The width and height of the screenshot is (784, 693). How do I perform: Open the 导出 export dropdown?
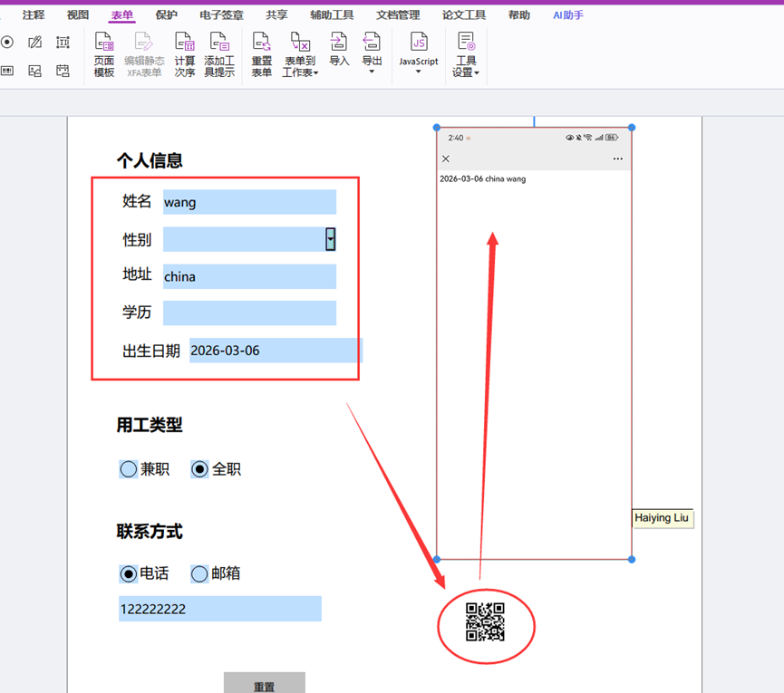pos(372,53)
